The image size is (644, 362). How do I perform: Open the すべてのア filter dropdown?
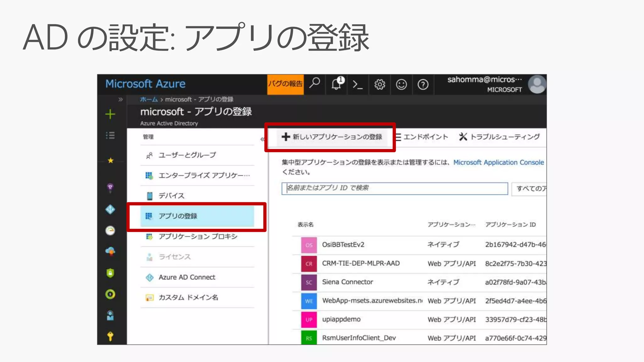(x=530, y=189)
